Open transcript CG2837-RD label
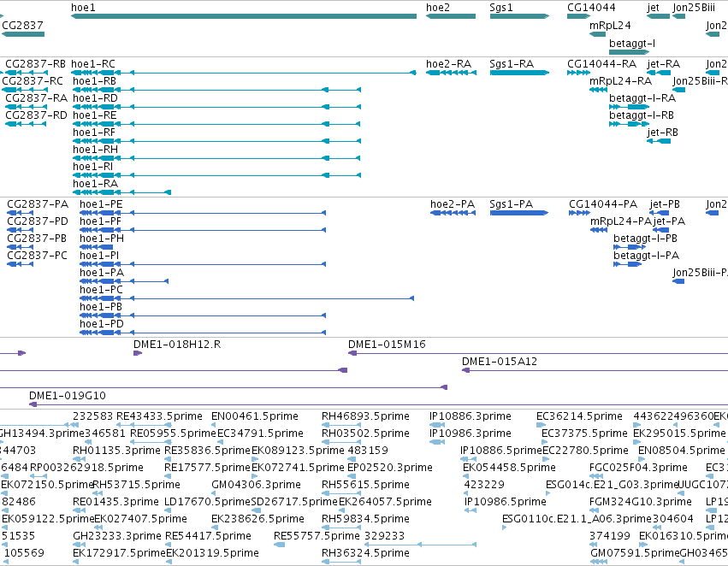728x566 pixels. point(36,115)
